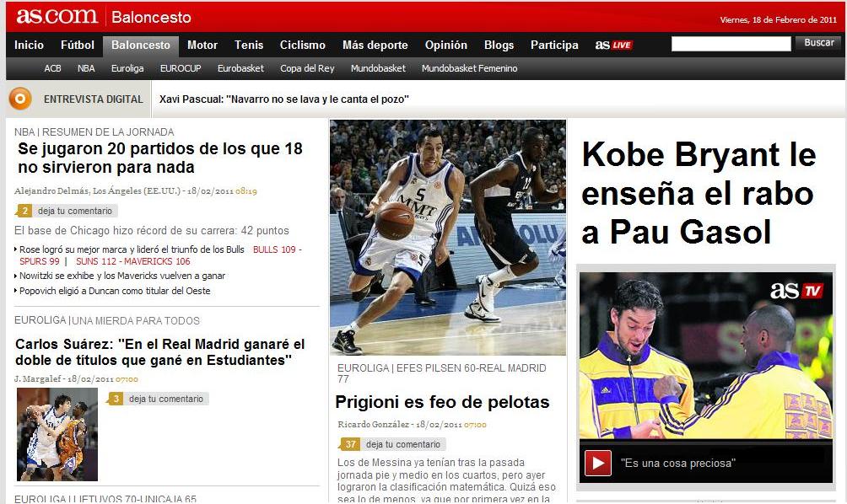The width and height of the screenshot is (847, 504).
Task: Click the video caption 'Es una cosa preciosa'
Action: coord(678,463)
